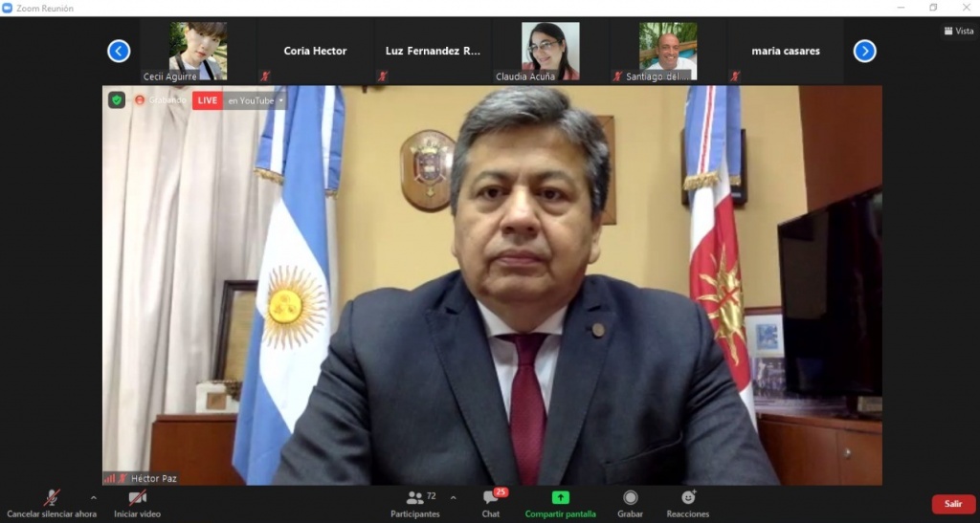Click the Grabando recording indicator
The width and height of the screenshot is (980, 523).
click(x=161, y=99)
